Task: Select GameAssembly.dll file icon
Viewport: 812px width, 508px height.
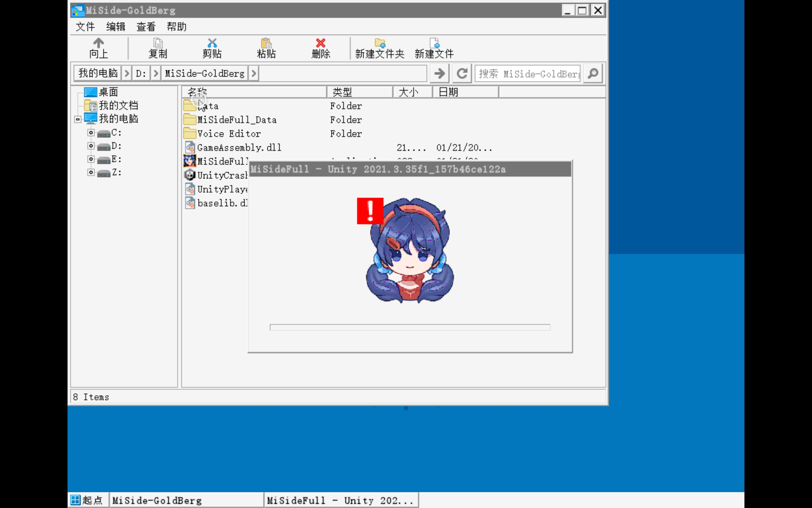Action: tap(190, 147)
